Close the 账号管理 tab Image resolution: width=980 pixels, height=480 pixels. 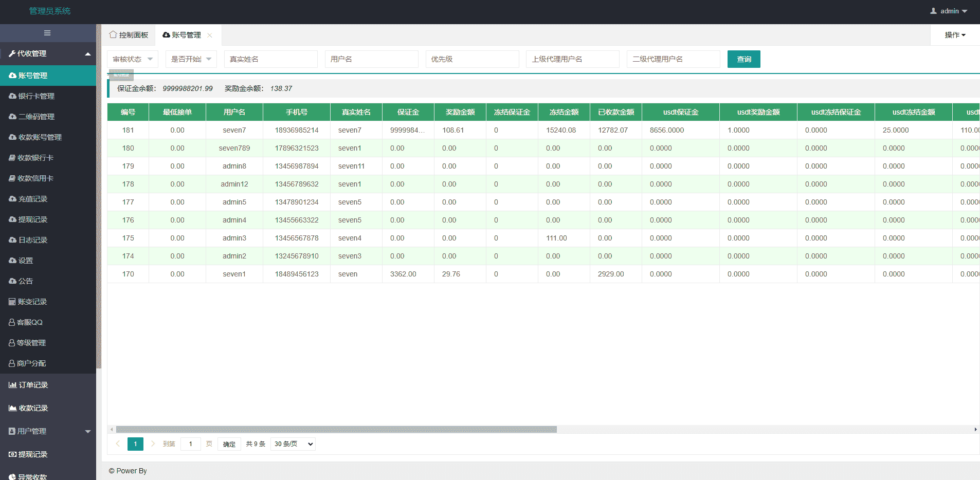coord(210,35)
